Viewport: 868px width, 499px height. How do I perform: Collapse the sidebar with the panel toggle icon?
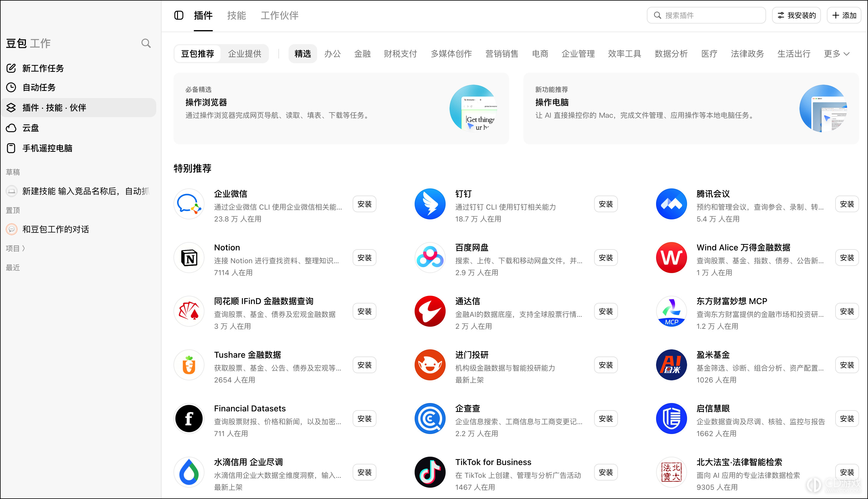[x=179, y=15]
